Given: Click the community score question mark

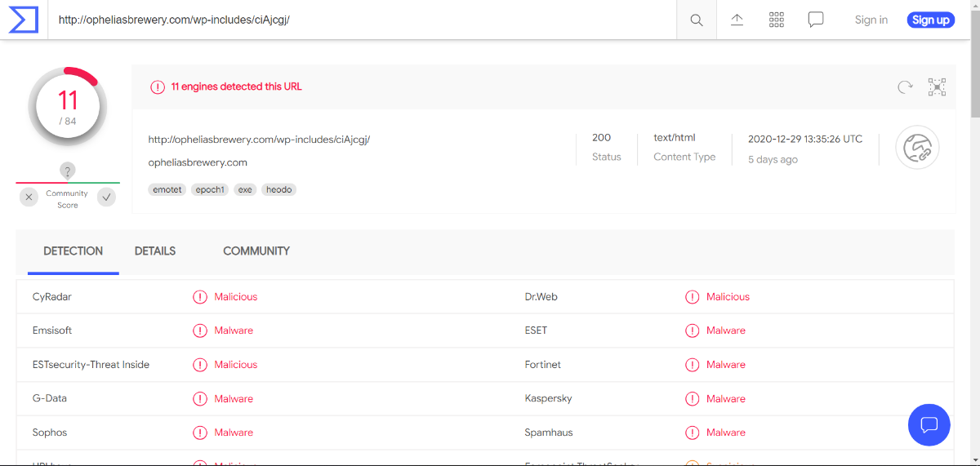Looking at the screenshot, I should click(x=68, y=171).
